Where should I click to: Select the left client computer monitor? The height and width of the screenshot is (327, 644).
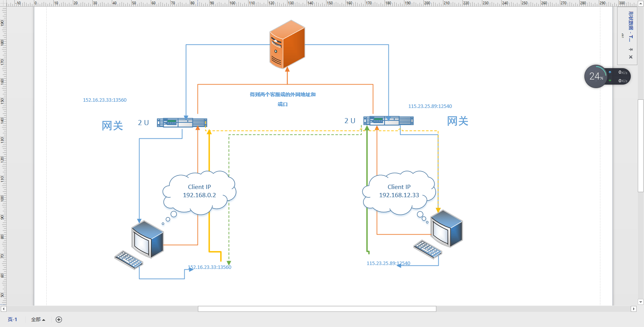(x=148, y=239)
